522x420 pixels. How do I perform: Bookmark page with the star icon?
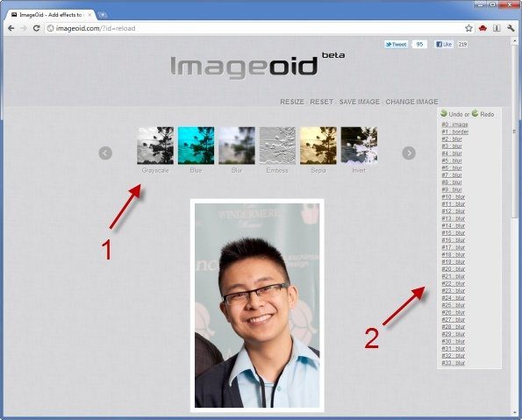pyautogui.click(x=468, y=28)
